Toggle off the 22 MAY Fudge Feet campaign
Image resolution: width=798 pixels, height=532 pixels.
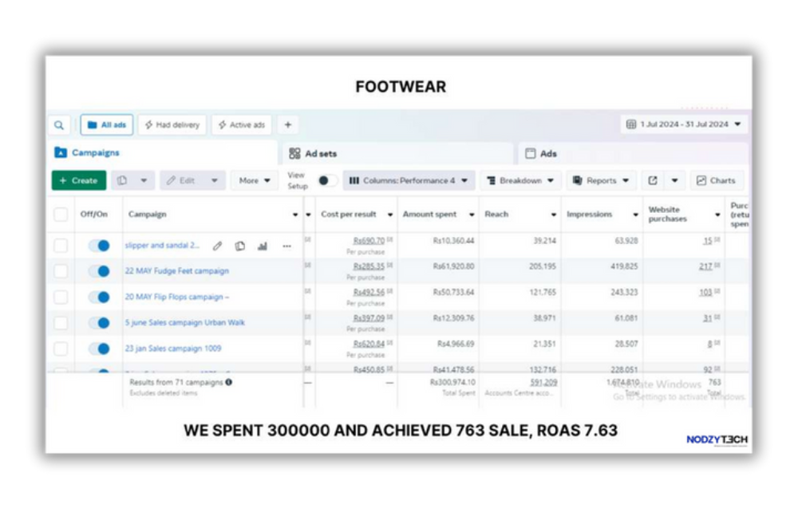pos(99,272)
